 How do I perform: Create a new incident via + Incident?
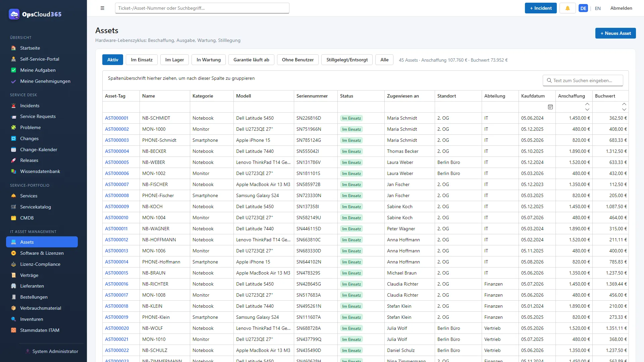[541, 8]
